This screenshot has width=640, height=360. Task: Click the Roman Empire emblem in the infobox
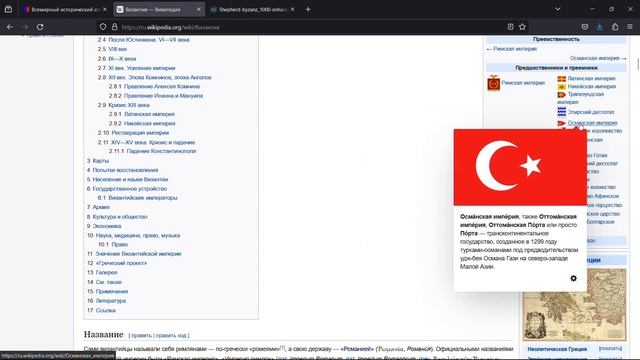click(x=493, y=83)
